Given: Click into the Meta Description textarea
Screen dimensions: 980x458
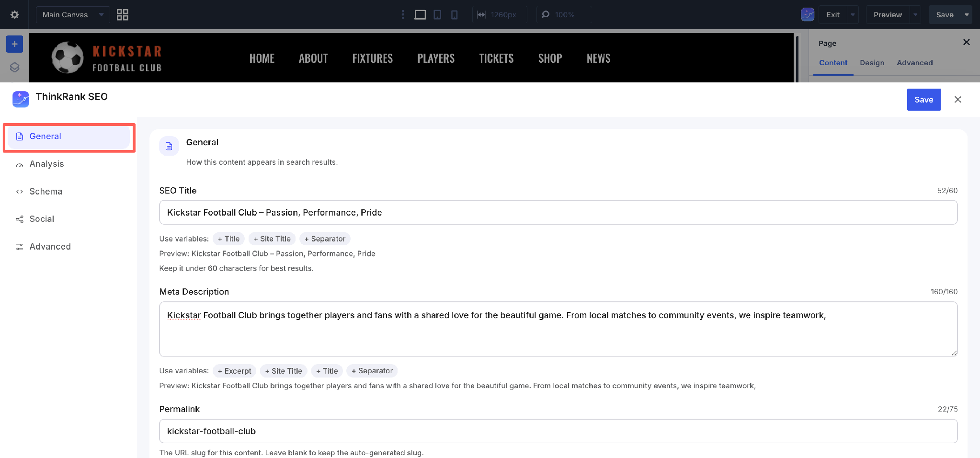Looking at the screenshot, I should pyautogui.click(x=558, y=329).
